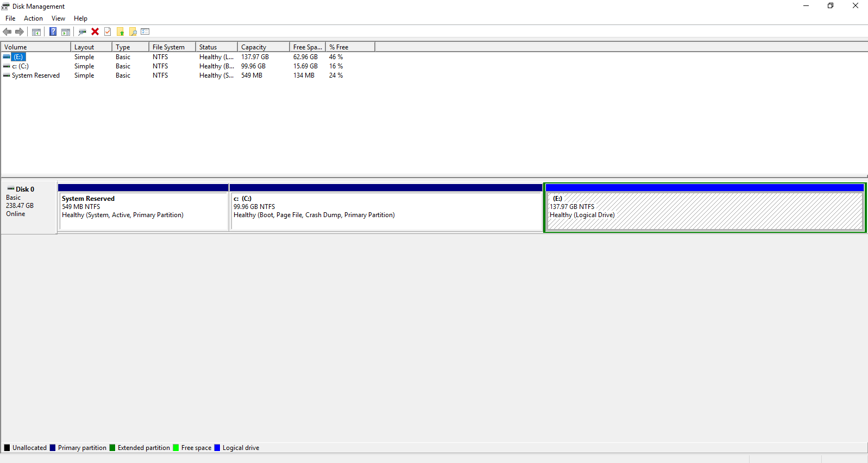Click the red X Delete icon

point(95,31)
